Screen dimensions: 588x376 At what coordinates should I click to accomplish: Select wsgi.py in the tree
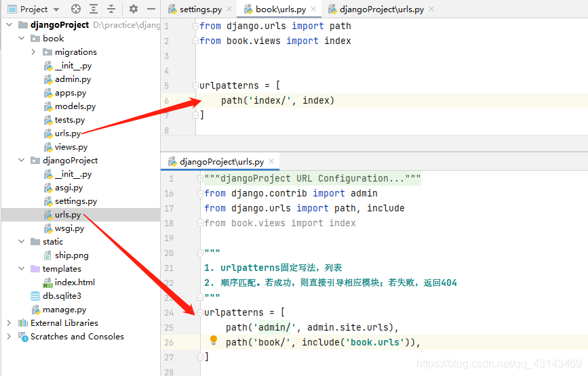click(x=69, y=228)
